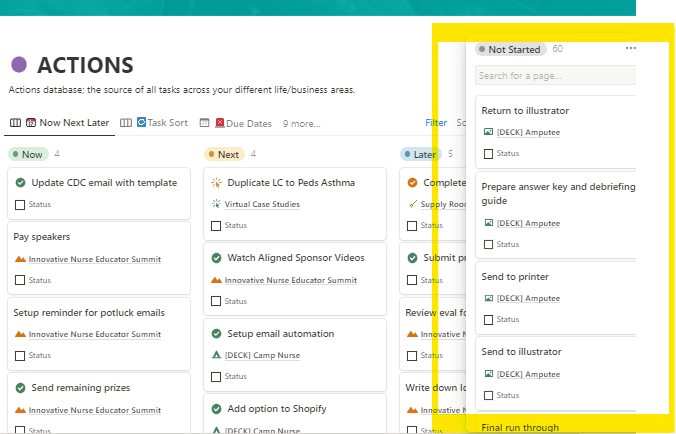
Task: Expand the '9 more...' views list
Action: pyautogui.click(x=301, y=124)
